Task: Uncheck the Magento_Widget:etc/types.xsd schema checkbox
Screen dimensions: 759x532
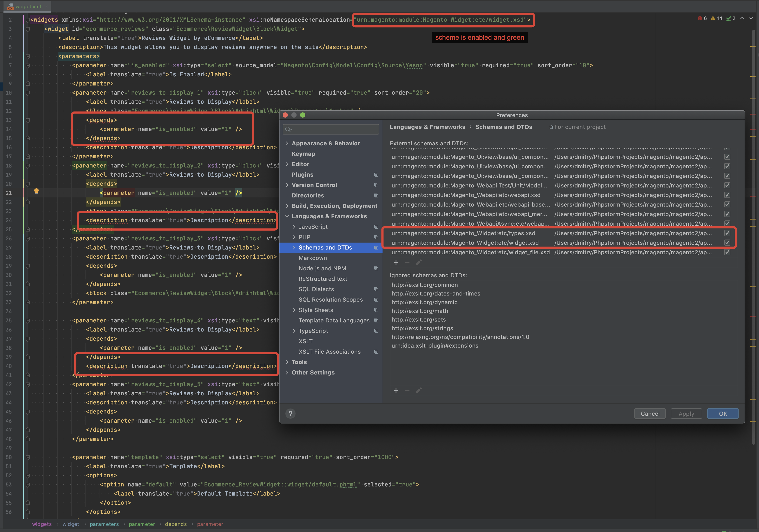Action: click(727, 233)
